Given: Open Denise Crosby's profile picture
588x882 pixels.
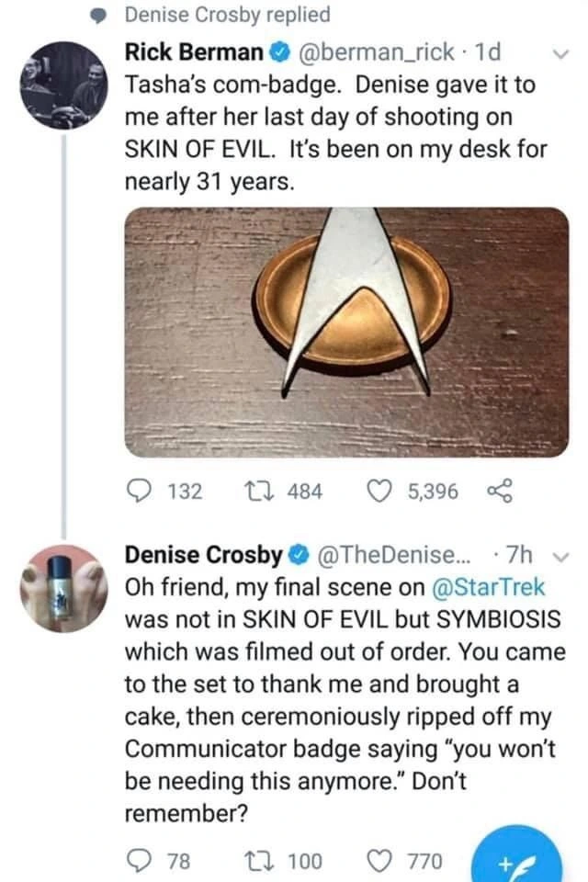Looking at the screenshot, I should coord(62,588).
